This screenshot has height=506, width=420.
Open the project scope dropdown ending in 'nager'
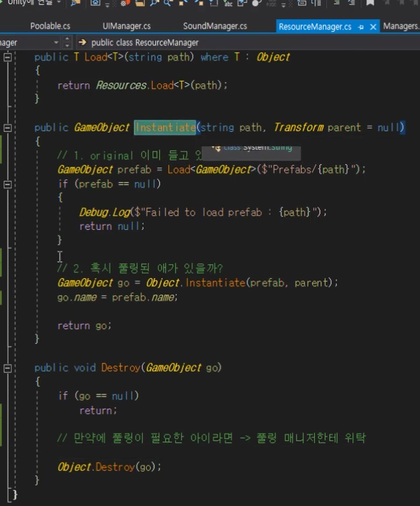[30, 42]
